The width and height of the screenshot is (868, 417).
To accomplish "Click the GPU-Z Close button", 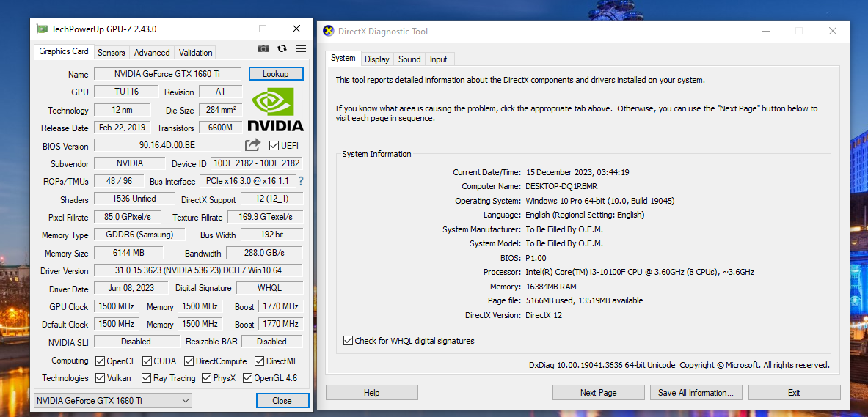I will (282, 400).
